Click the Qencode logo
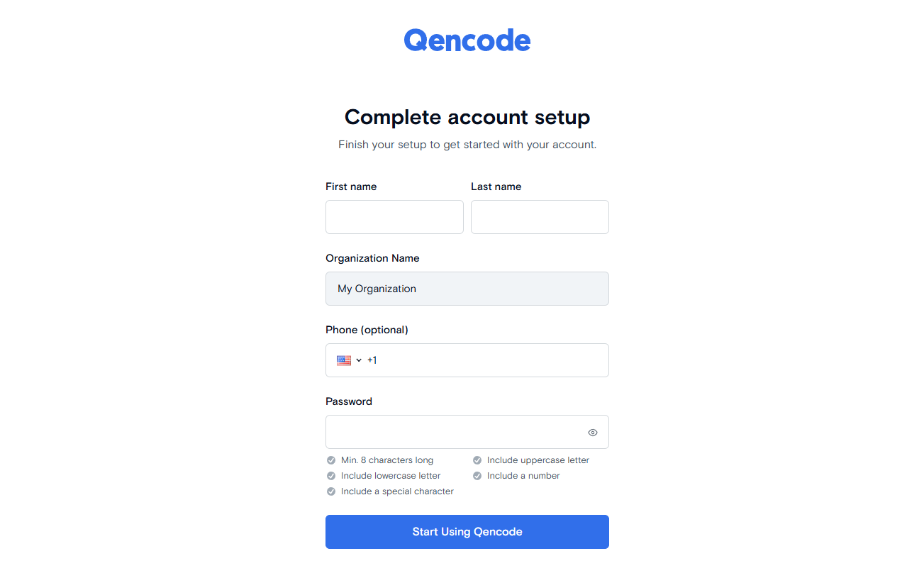 coord(467,40)
